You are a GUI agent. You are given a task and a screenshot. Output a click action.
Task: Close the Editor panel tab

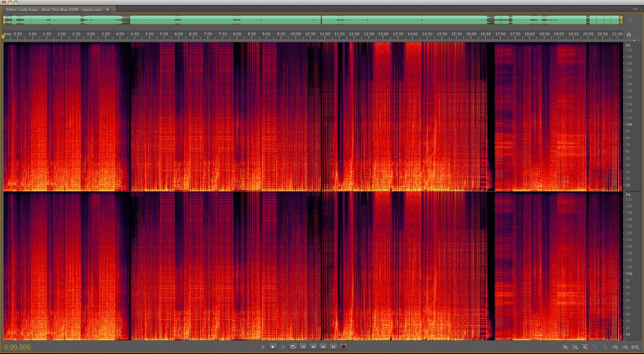[113, 9]
